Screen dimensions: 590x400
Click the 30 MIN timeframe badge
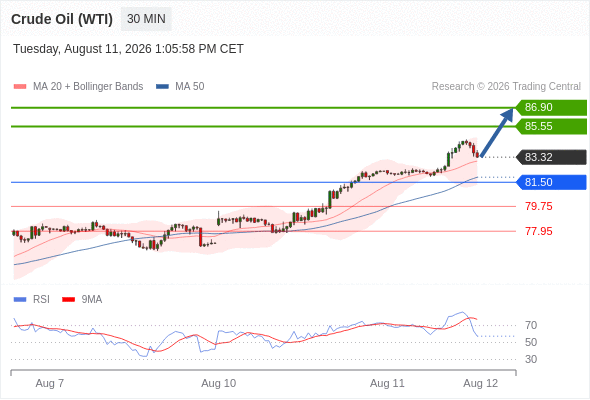click(x=146, y=19)
